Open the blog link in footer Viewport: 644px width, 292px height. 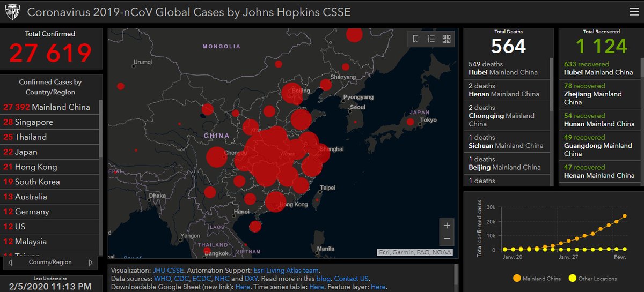pos(323,279)
